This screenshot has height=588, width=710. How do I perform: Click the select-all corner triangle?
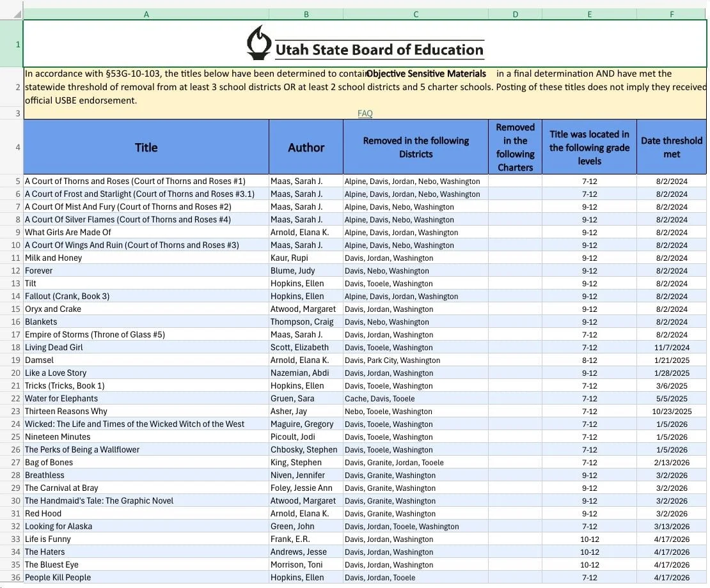click(x=17, y=14)
